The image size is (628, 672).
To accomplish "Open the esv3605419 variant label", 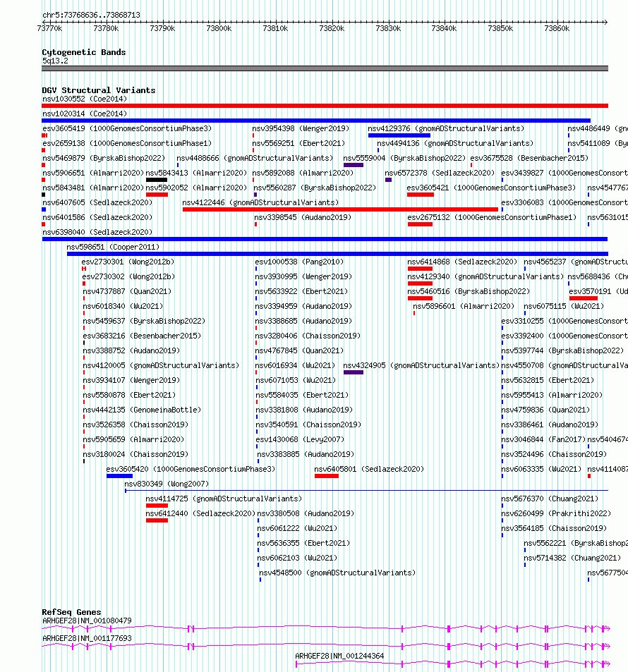I will click(127, 128).
